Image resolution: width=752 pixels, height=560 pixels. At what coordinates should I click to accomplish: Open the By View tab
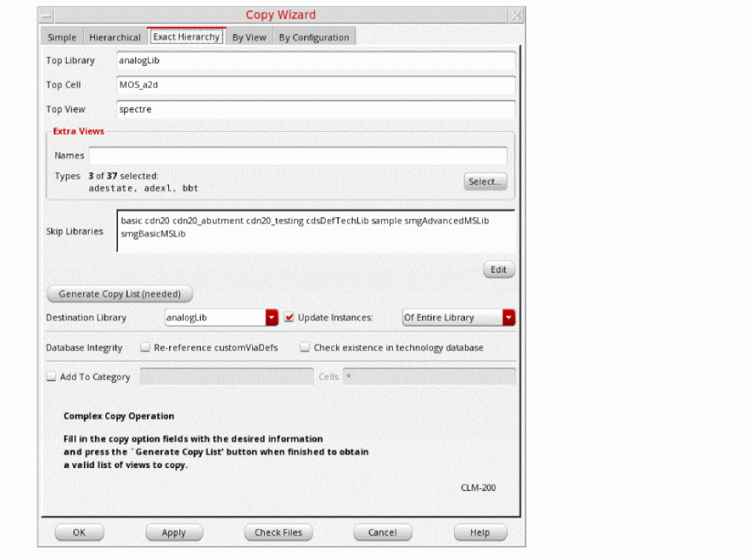[x=248, y=38]
